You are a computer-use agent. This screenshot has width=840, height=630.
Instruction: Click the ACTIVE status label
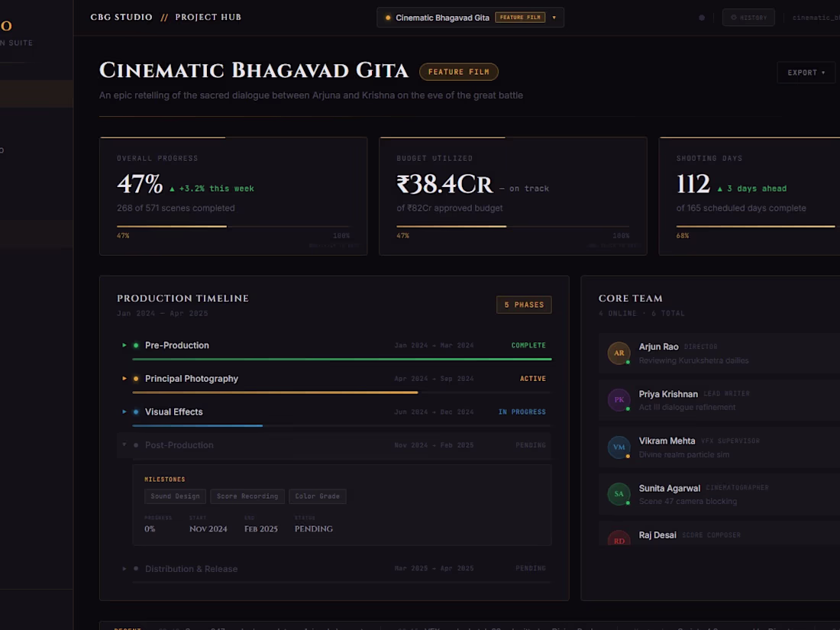pyautogui.click(x=532, y=379)
